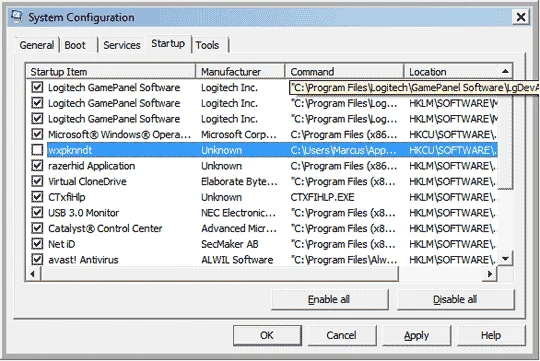Click the Elaborate Byte... manufacturer cell
This screenshot has height=361, width=540.
coord(239,182)
